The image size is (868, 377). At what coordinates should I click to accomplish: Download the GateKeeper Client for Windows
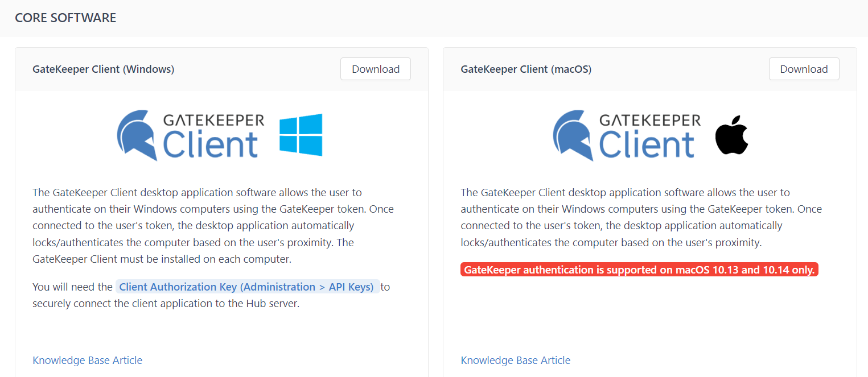tap(375, 69)
